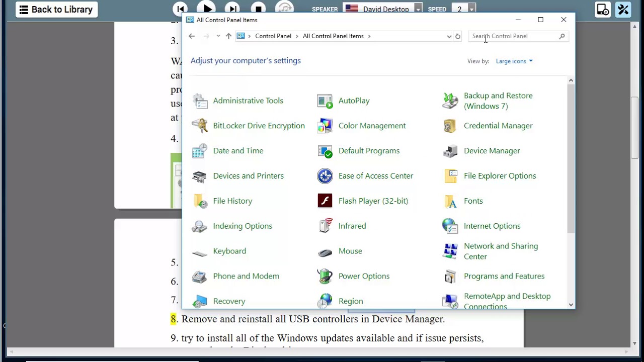Click the reader window vertical scrollbar

pyautogui.click(x=634, y=127)
